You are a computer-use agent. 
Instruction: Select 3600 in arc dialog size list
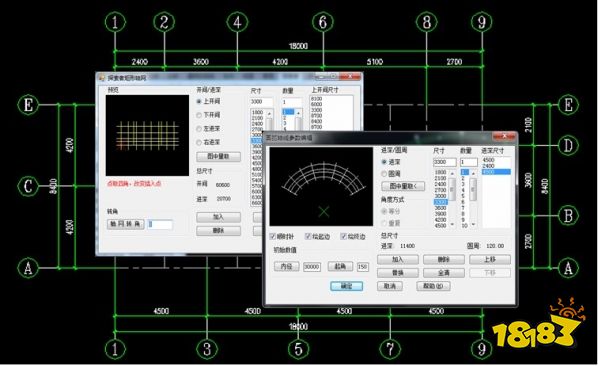(440, 208)
